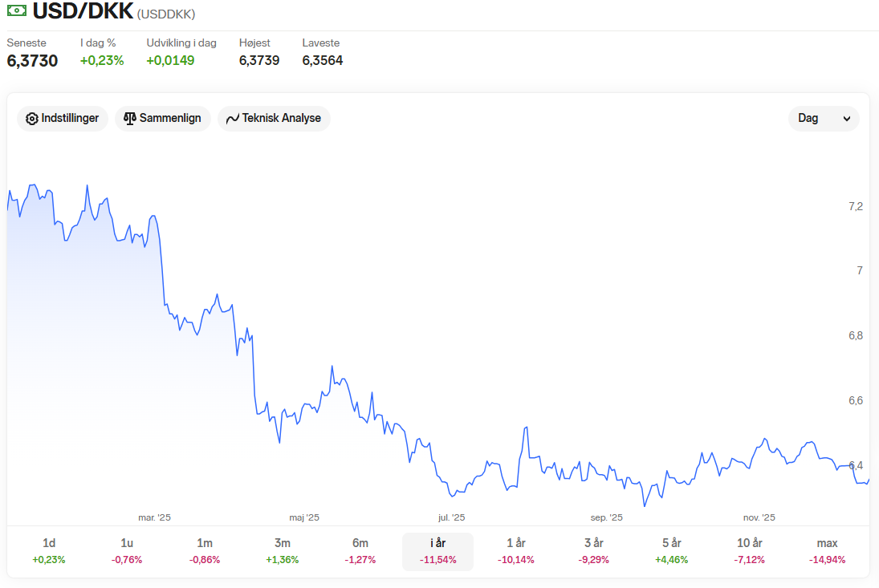Select the 1m period tab
The width and height of the screenshot is (879, 588).
coord(205,551)
